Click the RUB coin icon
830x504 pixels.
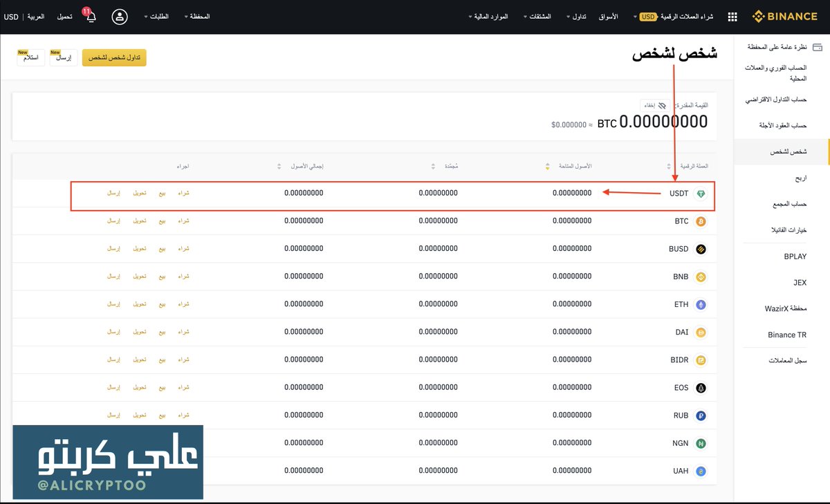coord(701,416)
